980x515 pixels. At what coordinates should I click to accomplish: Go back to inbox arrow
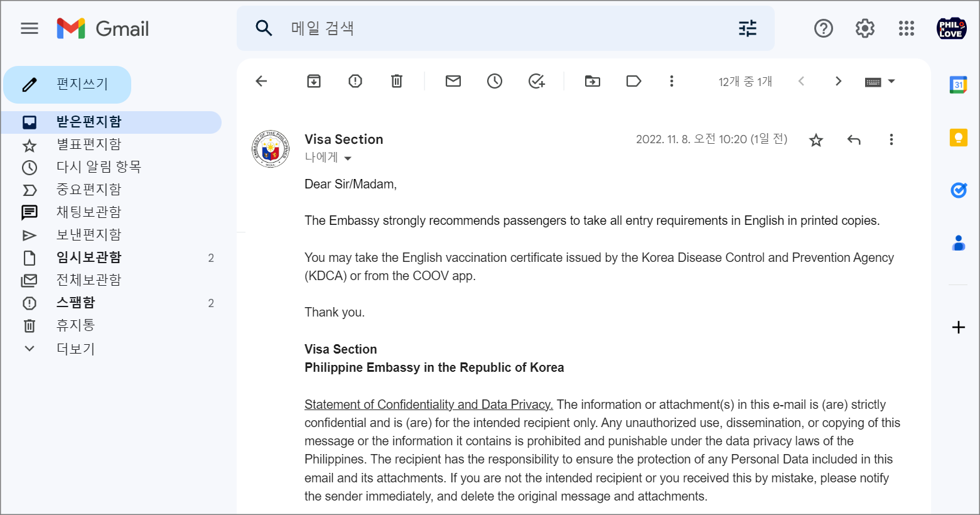point(262,81)
